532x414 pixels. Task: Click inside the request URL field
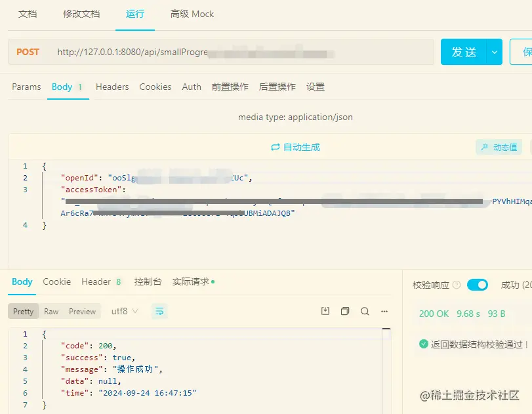click(230, 51)
